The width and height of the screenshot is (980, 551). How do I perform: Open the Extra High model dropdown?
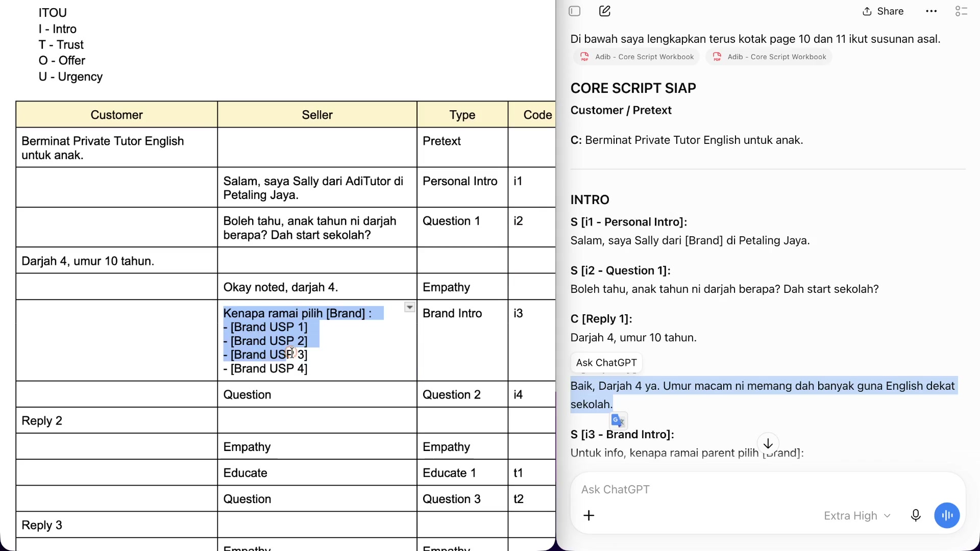[x=857, y=516]
